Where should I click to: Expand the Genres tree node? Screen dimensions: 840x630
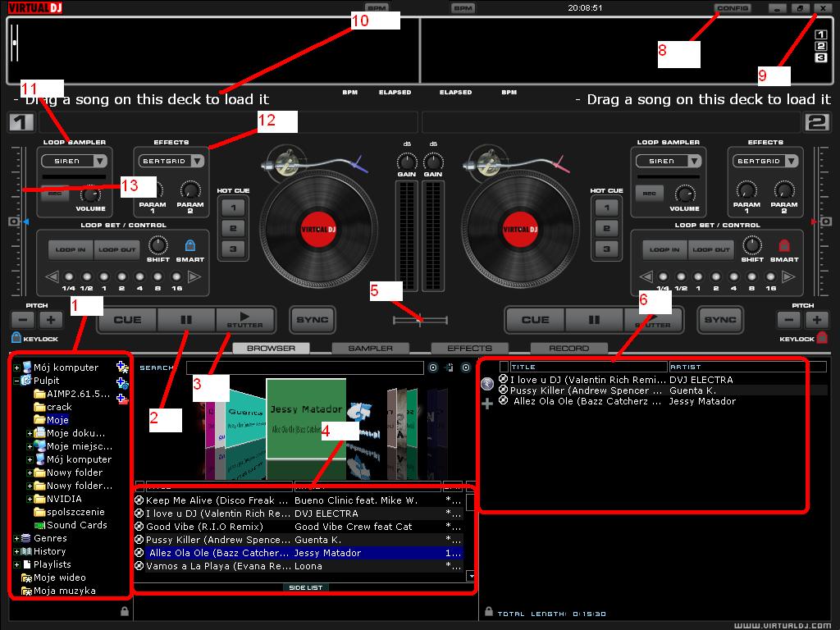pos(16,538)
